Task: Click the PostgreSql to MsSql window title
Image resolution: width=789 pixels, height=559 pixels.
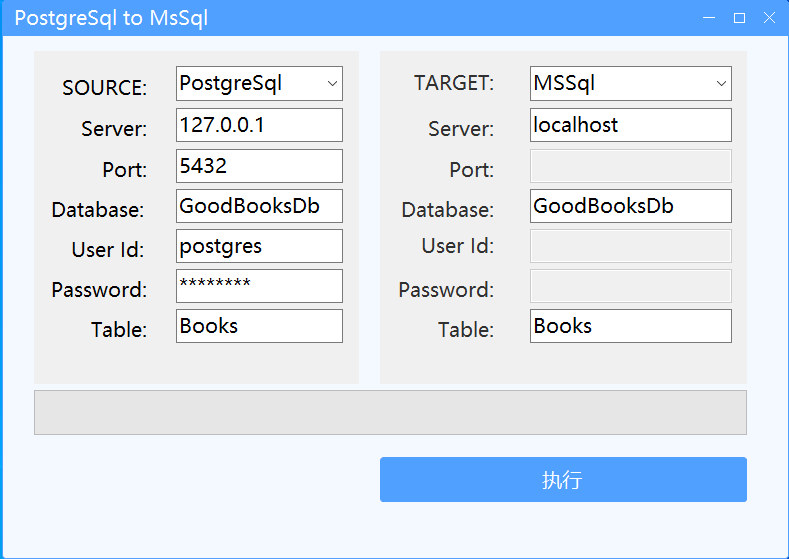Action: 111,18
